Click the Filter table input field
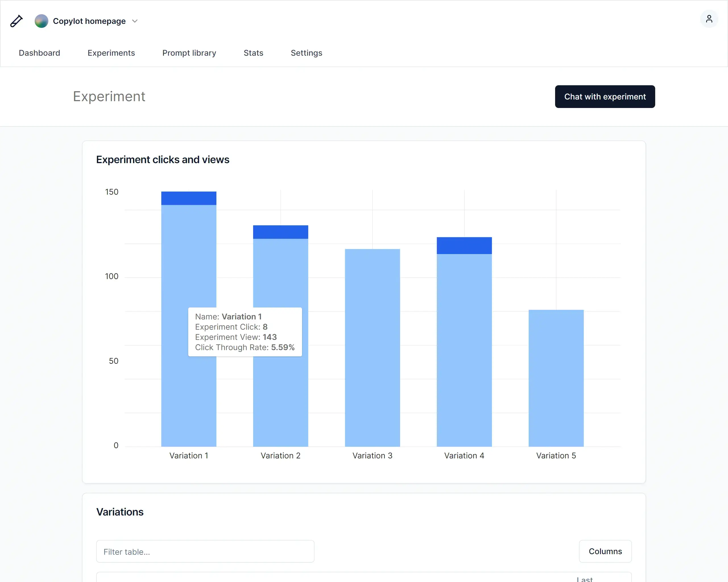Viewport: 728px width, 582px height. pyautogui.click(x=205, y=551)
